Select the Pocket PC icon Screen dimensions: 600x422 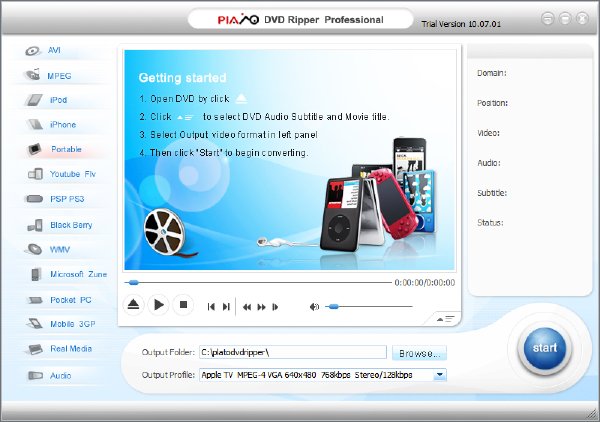(x=35, y=300)
